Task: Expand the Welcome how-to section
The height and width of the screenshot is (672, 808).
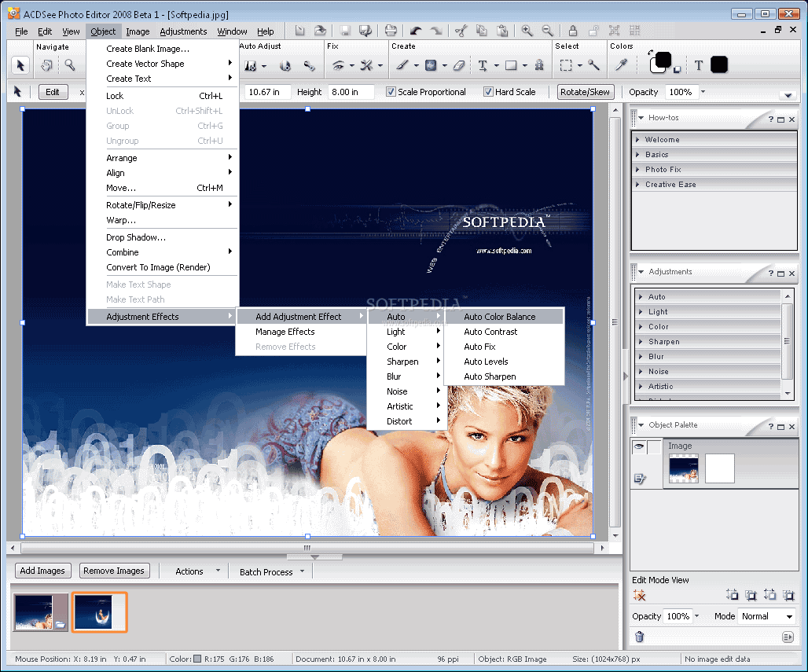Action: [637, 140]
